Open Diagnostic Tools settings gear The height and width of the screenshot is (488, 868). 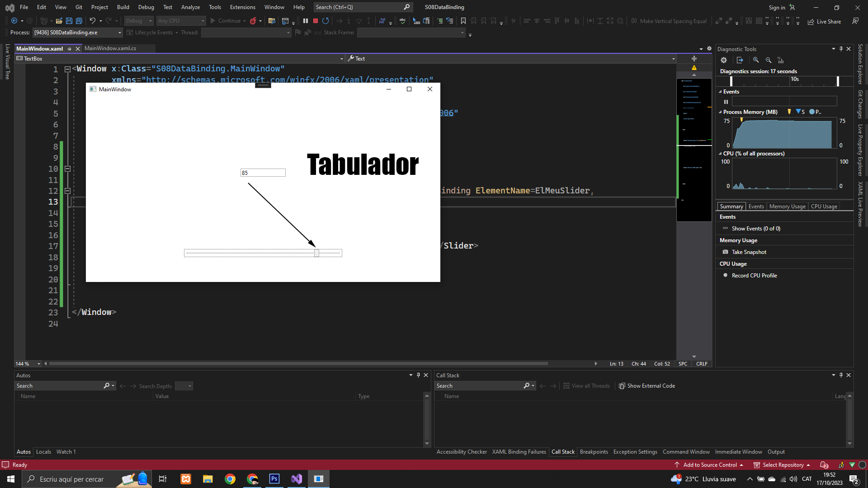point(724,60)
